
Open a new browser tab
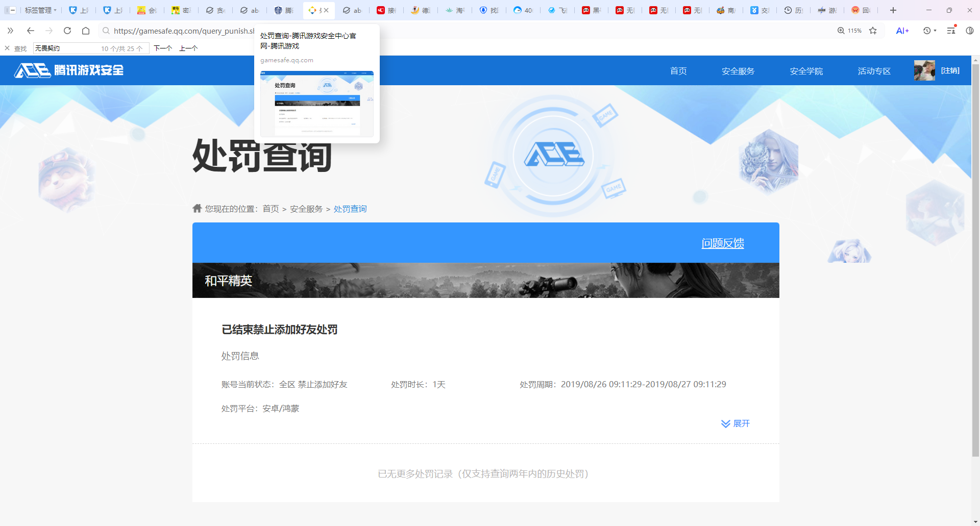(893, 10)
